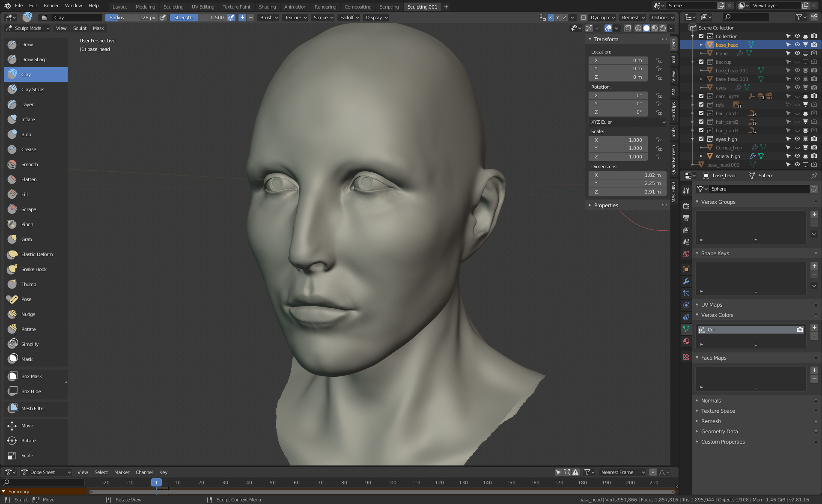This screenshot has height=504, width=822.
Task: Expand the UV Maps section
Action: coord(711,305)
